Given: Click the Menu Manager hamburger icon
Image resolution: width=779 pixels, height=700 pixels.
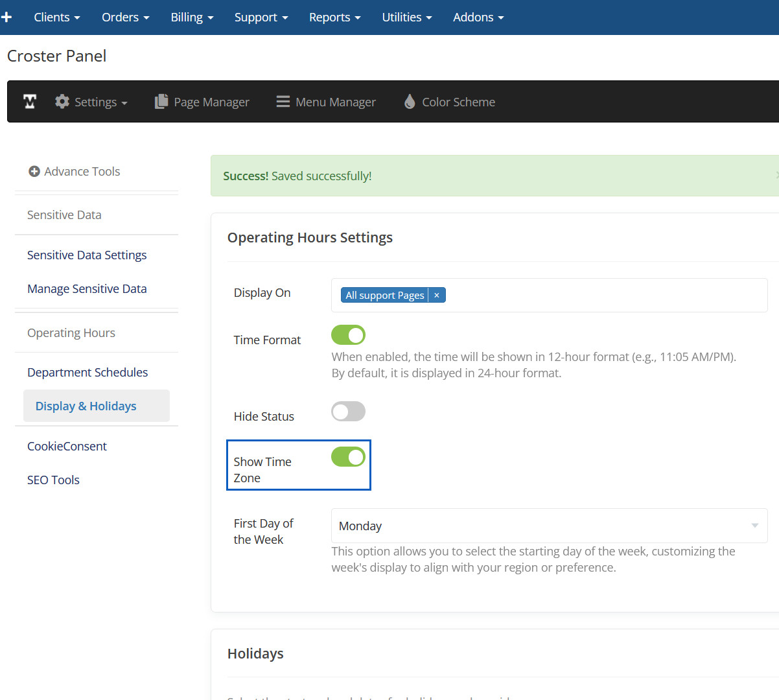Looking at the screenshot, I should (x=283, y=102).
